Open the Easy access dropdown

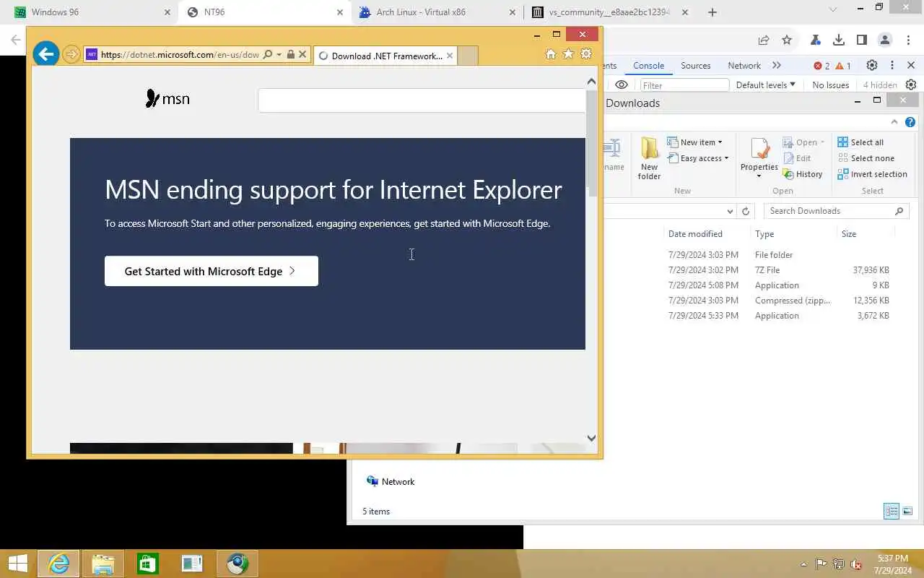coord(698,158)
